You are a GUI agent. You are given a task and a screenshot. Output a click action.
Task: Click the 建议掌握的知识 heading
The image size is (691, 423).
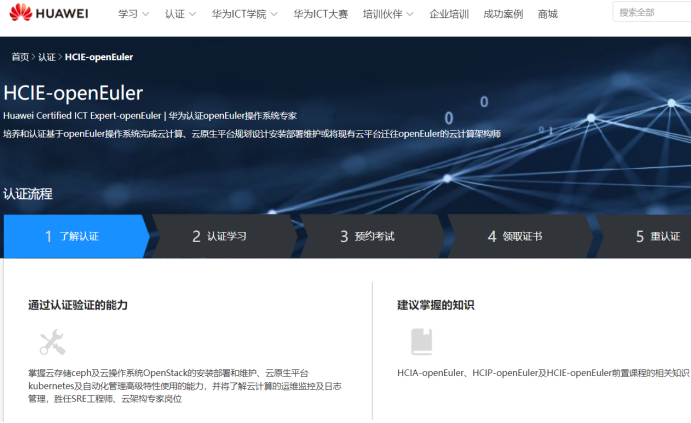[x=435, y=305]
